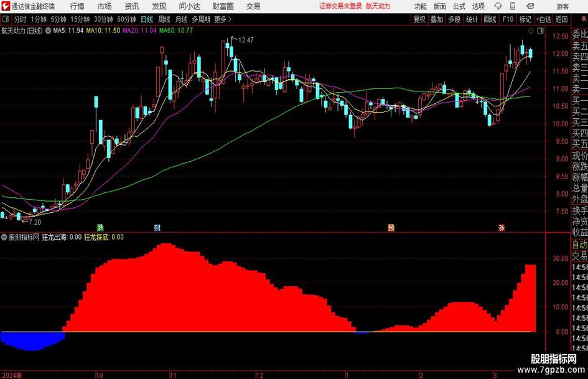Open the 市场 menu

[x=105, y=6]
